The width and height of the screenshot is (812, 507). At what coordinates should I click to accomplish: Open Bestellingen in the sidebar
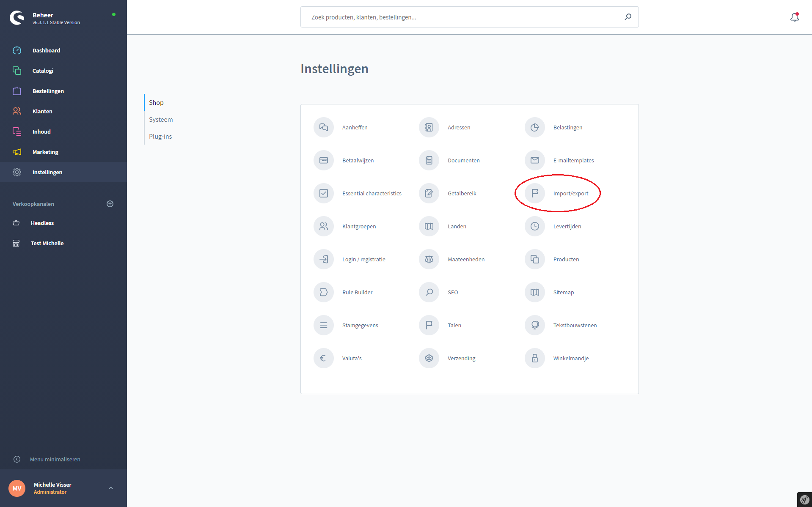(x=48, y=91)
